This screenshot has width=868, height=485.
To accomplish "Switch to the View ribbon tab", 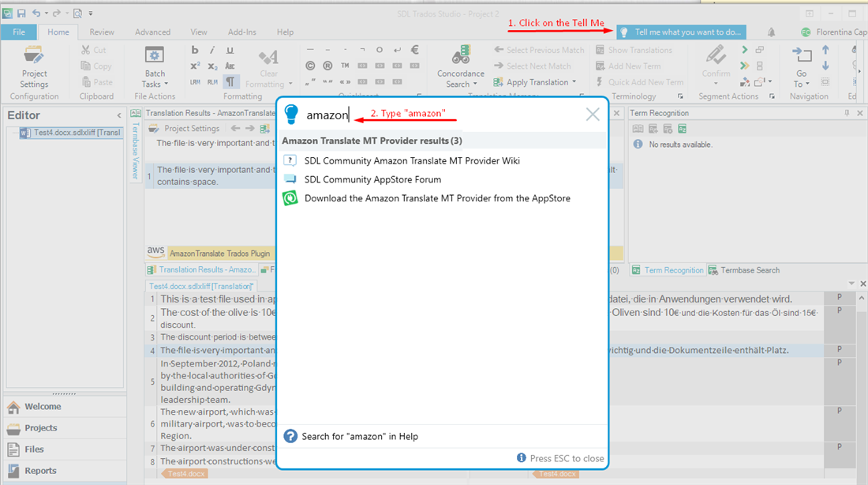I will [199, 32].
